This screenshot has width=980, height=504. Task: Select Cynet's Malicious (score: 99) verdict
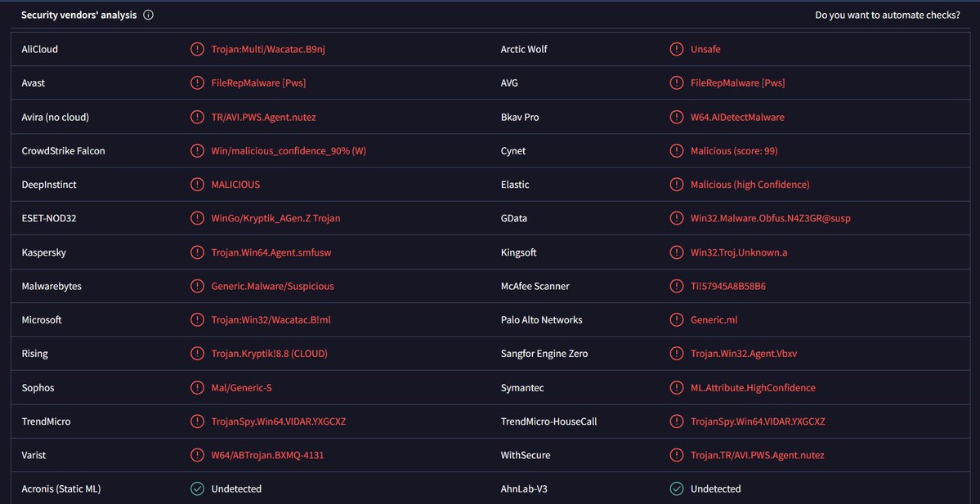[734, 150]
